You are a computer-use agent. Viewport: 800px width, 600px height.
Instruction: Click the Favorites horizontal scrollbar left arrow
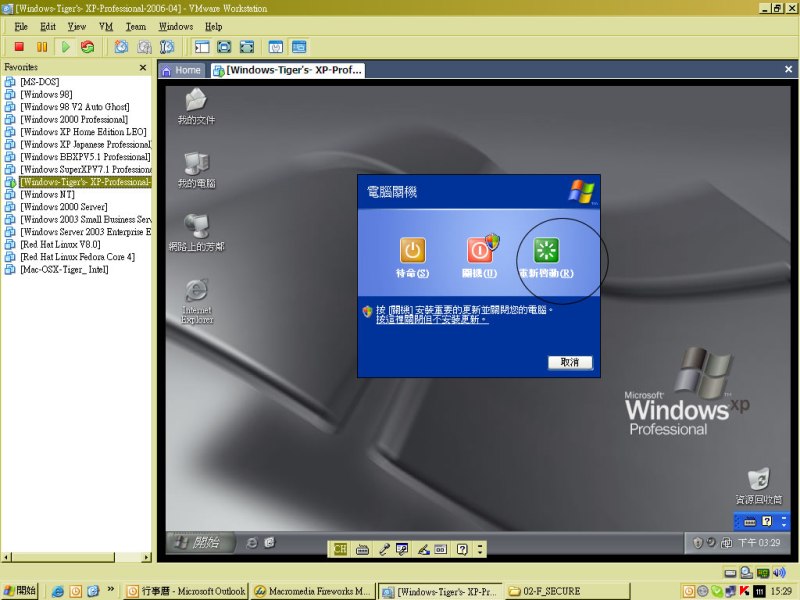[x=6, y=557]
